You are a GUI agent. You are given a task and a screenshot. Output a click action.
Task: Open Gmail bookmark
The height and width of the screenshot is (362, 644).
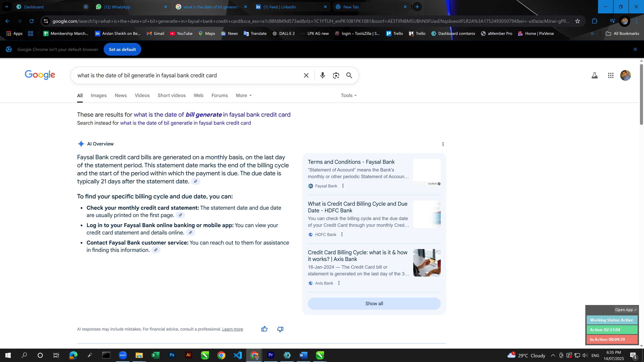click(x=155, y=34)
